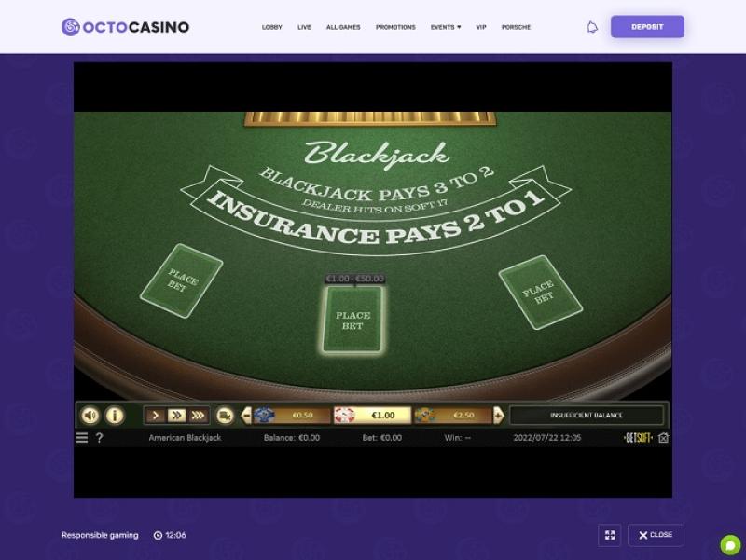Screen dimensions: 746x560
Task: Open the question mark help
Action: click(99, 437)
